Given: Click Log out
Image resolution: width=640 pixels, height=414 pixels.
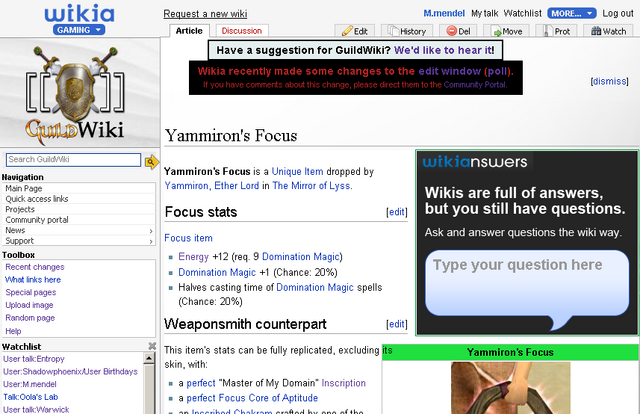Looking at the screenshot, I should pyautogui.click(x=618, y=13).
